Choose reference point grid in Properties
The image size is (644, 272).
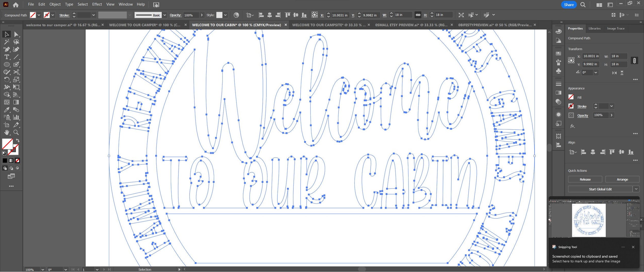(x=571, y=60)
